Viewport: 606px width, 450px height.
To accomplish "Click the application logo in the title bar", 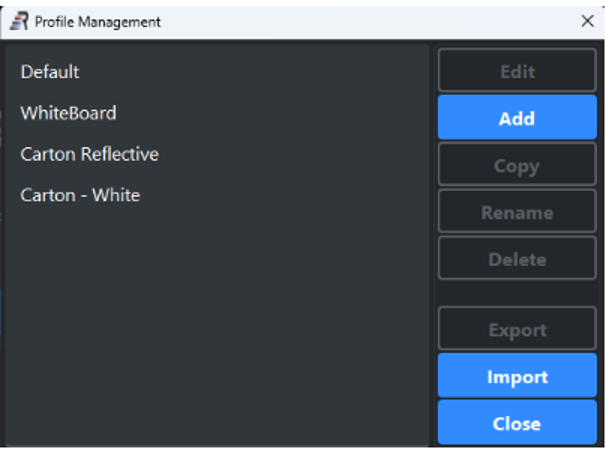I will coord(19,21).
